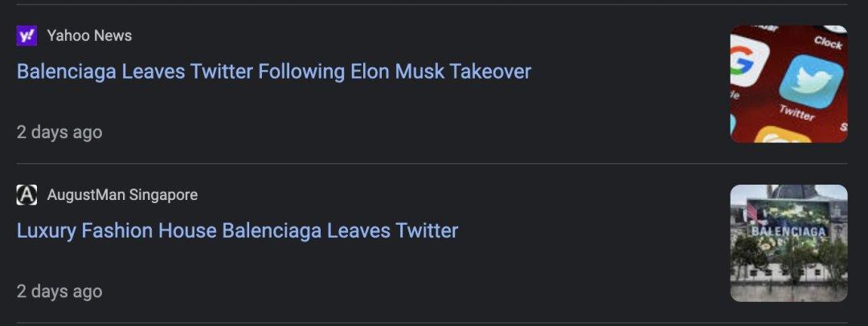The width and height of the screenshot is (868, 326).
Task: Select the "AugustMan Singapore" source label
Action: [122, 195]
